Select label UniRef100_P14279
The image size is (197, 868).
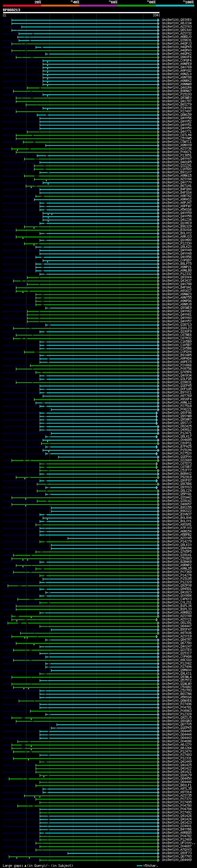click(176, 542)
